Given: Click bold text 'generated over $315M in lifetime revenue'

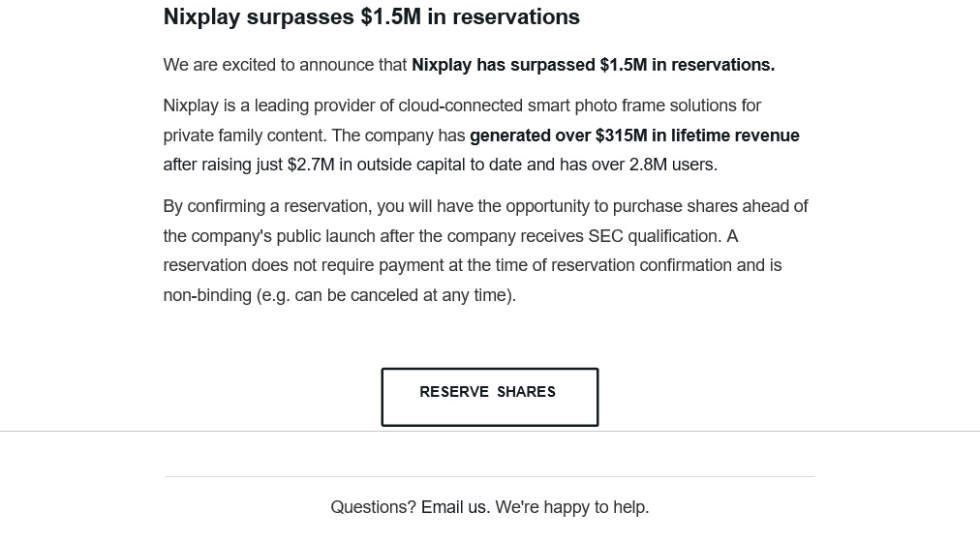Looking at the screenshot, I should [x=634, y=135].
